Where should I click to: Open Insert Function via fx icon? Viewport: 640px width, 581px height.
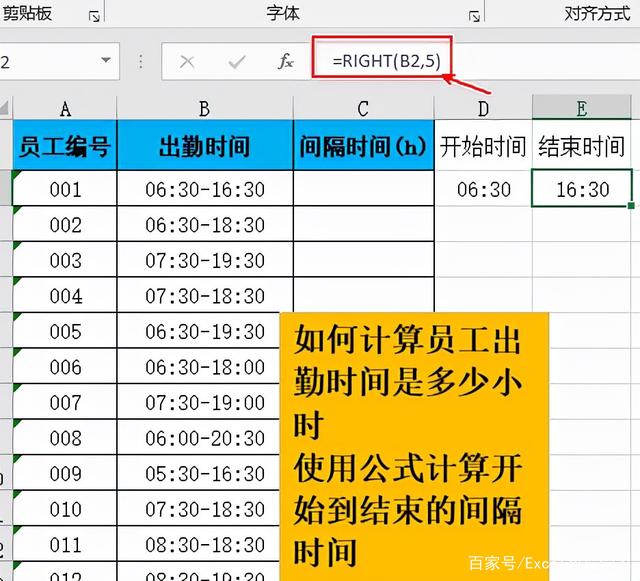pyautogui.click(x=285, y=62)
